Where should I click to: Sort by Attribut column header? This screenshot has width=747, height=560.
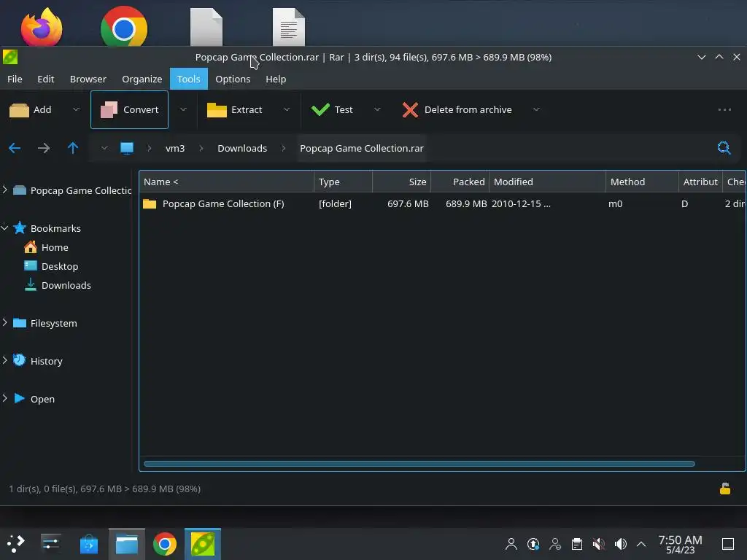point(701,182)
